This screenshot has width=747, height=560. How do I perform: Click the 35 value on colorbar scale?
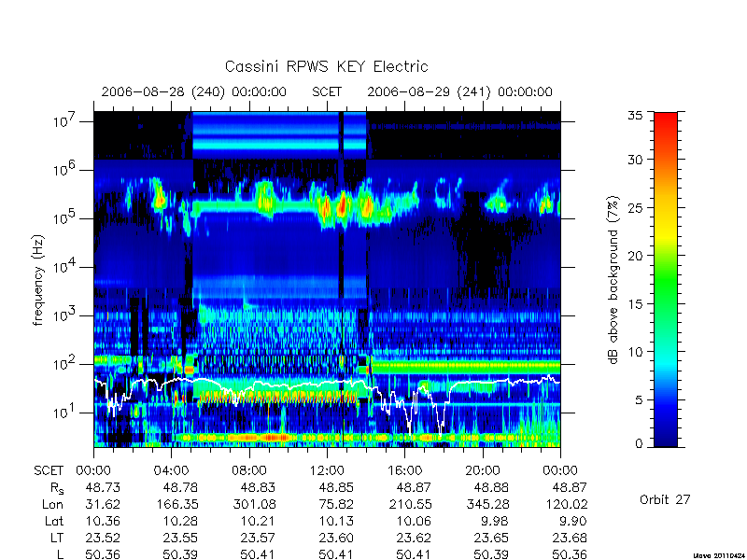pos(635,115)
